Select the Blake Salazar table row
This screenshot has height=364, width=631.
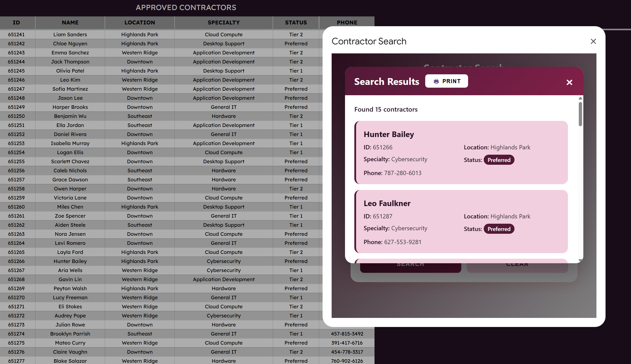(187, 361)
